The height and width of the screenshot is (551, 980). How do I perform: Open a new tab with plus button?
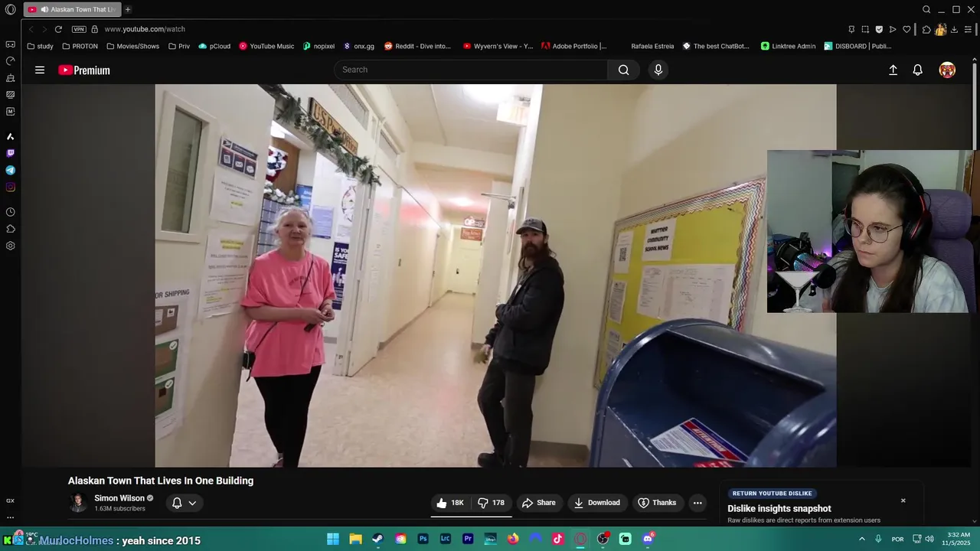click(128, 9)
